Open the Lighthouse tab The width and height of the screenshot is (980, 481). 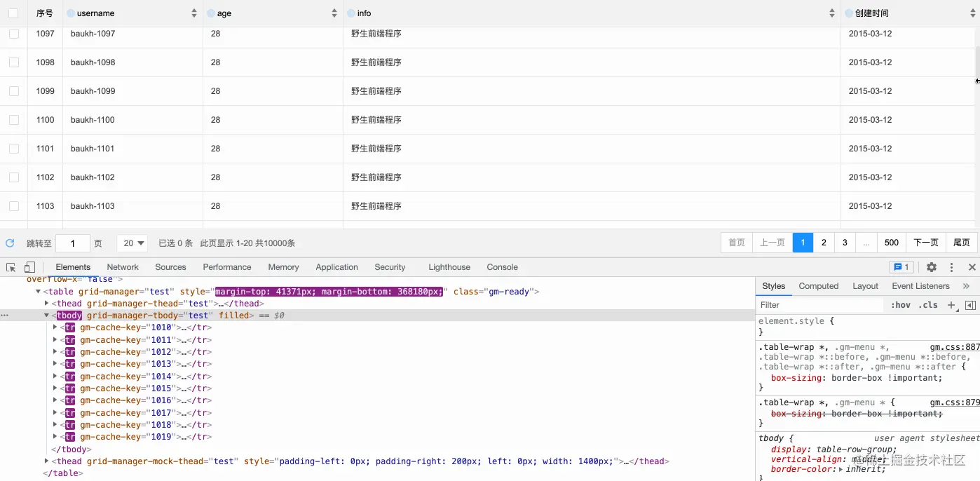(449, 267)
